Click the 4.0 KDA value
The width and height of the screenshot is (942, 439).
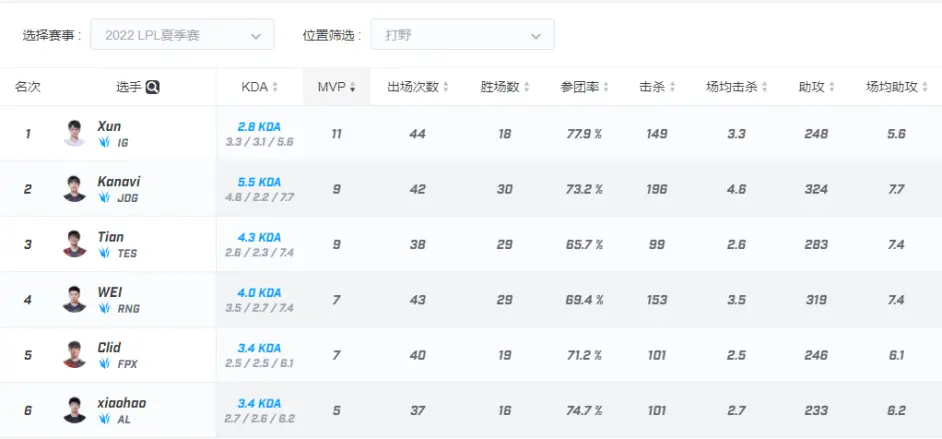(260, 292)
